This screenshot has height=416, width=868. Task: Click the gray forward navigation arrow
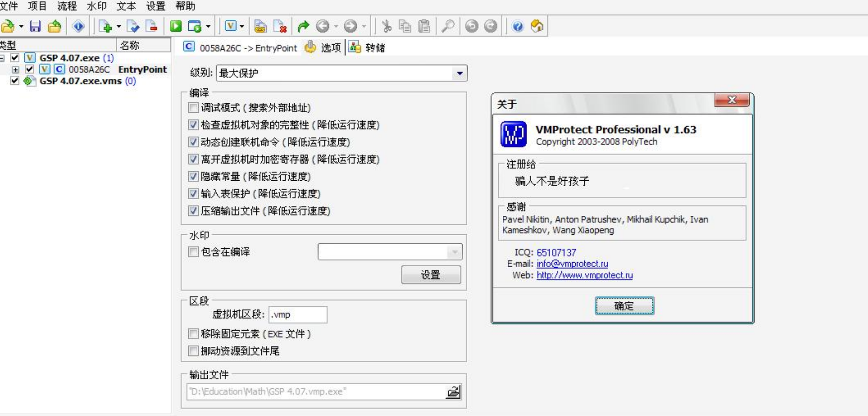(x=350, y=26)
